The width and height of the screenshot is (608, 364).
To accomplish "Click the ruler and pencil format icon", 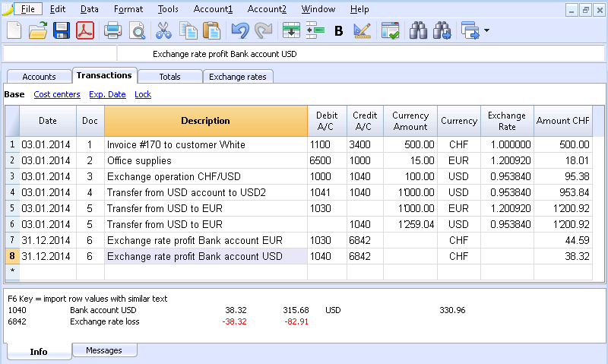I will pos(363,30).
